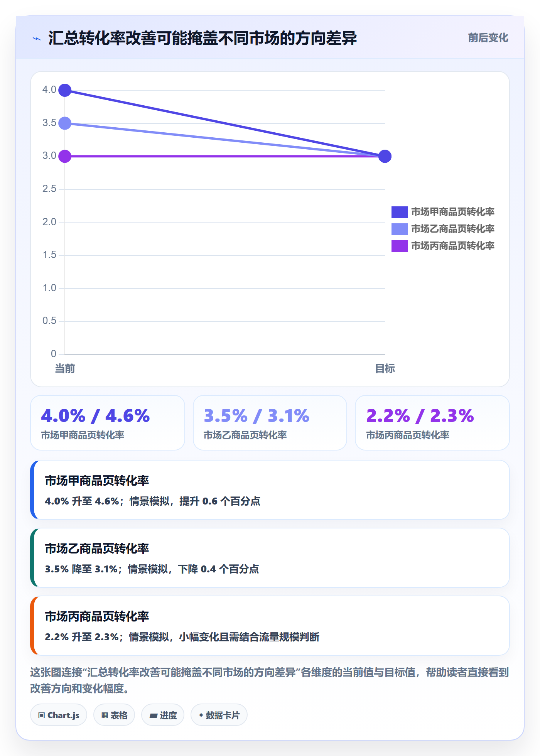Click the 市场甲商品页转化率 detail heading
This screenshot has height=756, width=540.
(97, 481)
